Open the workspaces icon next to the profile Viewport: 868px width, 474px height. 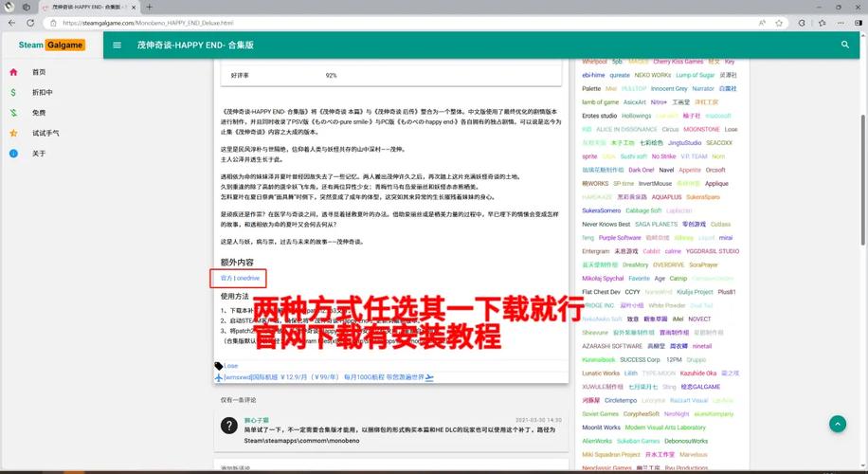[x=26, y=8]
